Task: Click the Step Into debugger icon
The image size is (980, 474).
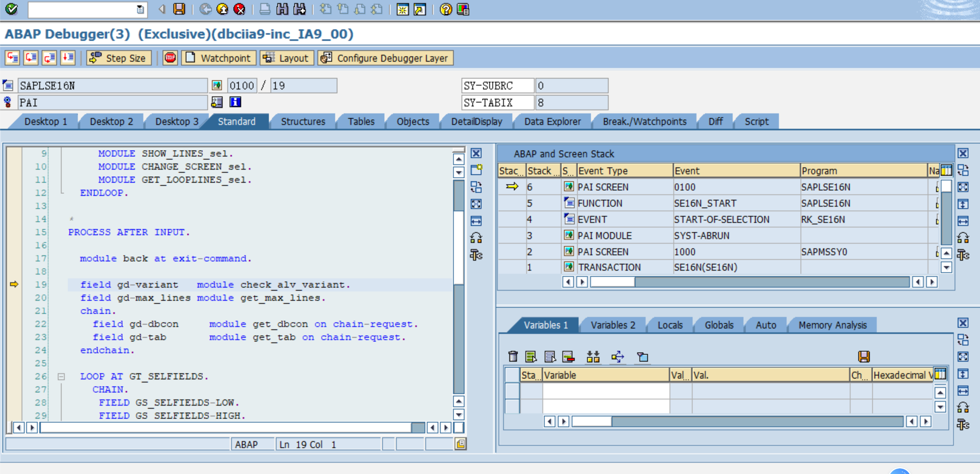Action: 12,58
